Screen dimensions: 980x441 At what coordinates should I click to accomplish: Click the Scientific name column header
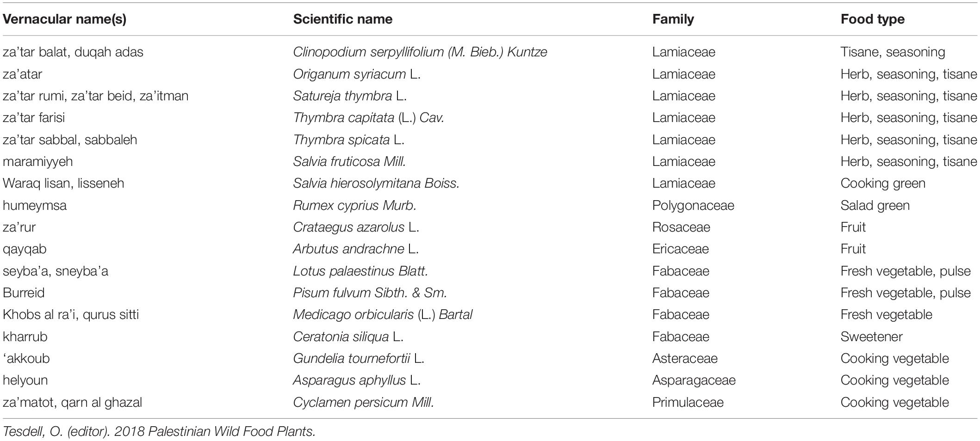click(x=342, y=19)
